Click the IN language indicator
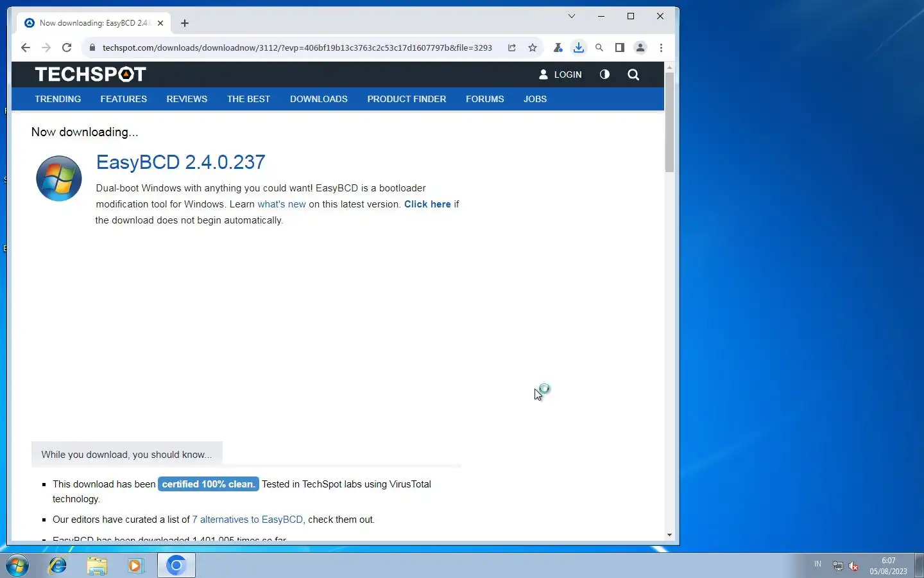The height and width of the screenshot is (578, 924). click(x=817, y=564)
